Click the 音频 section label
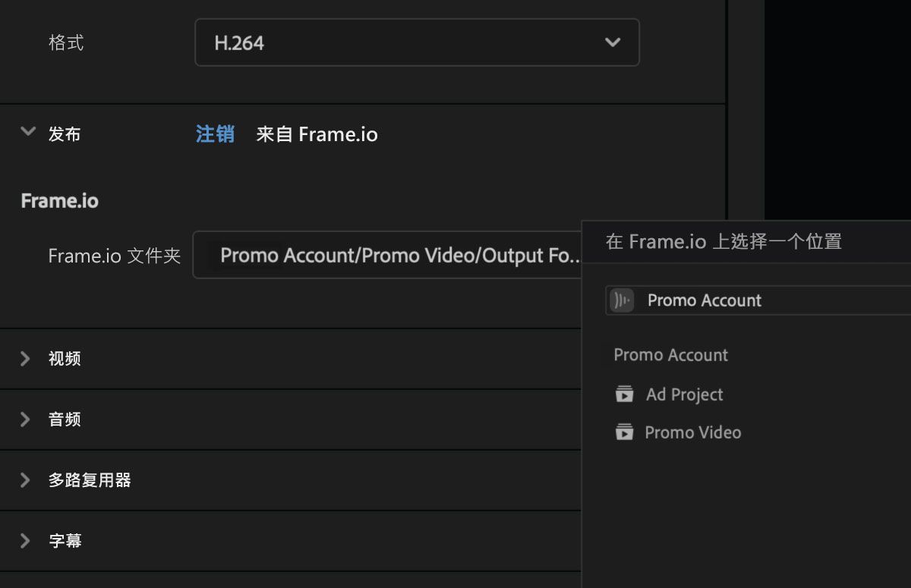The image size is (911, 588). click(x=65, y=420)
